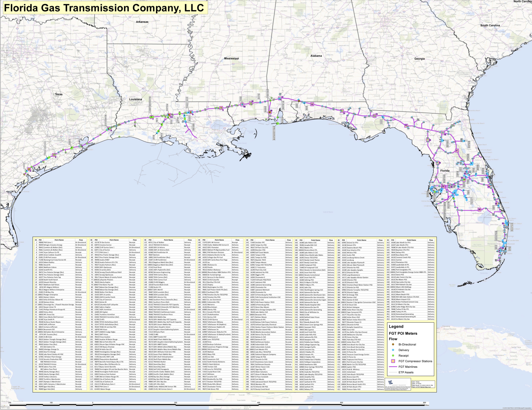Click table row Acadia-KMLP
This screenshot has width=532, height=410.
point(115,260)
